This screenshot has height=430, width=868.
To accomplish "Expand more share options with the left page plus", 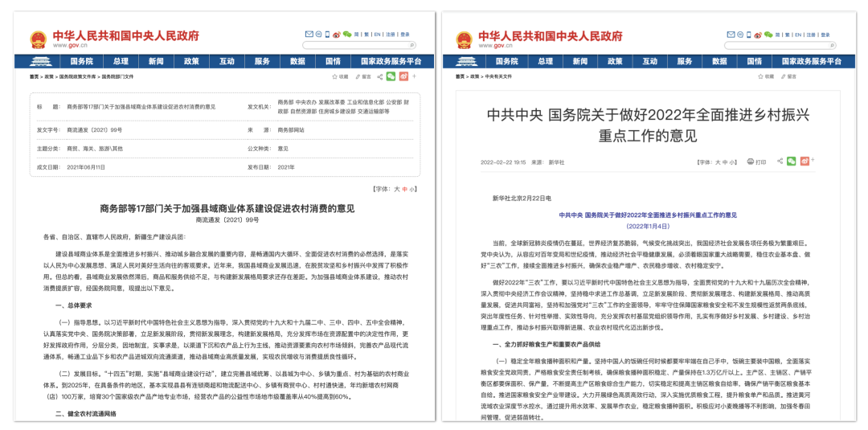I will tap(416, 76).
